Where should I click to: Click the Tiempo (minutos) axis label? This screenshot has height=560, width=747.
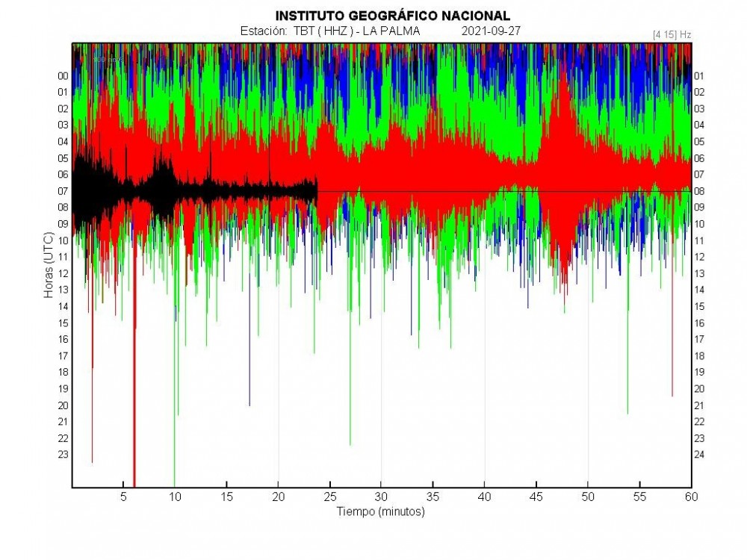(381, 511)
